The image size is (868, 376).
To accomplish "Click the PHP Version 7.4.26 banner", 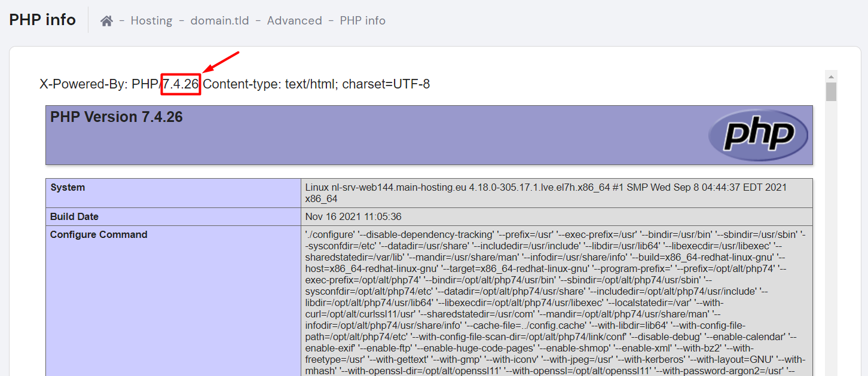I will point(117,117).
